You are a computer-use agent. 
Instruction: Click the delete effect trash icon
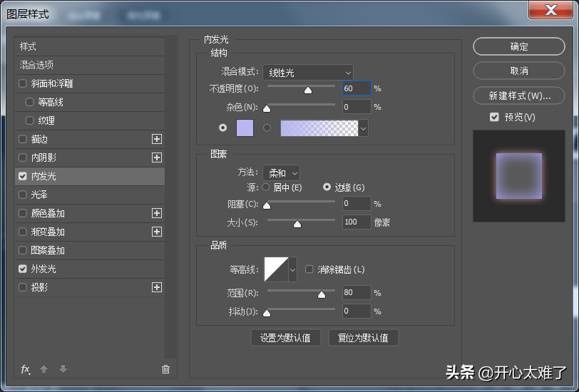click(x=166, y=369)
